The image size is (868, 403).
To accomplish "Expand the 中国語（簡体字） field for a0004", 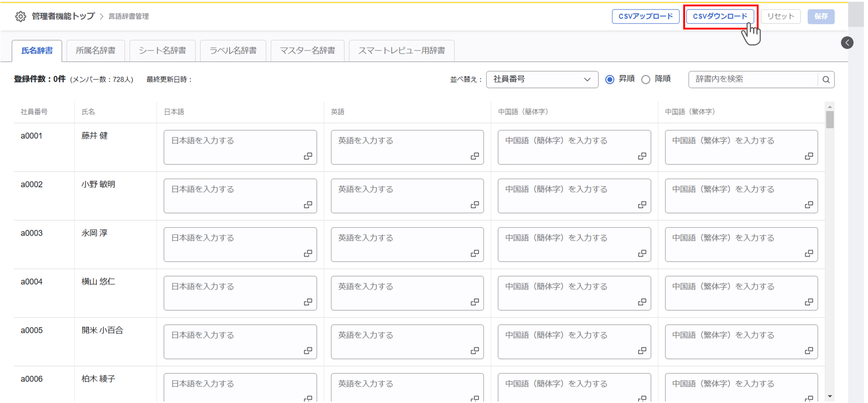I will [642, 302].
